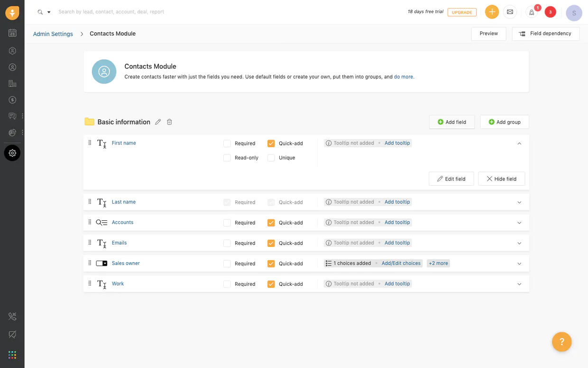
Task: Click the Add field button
Action: [451, 122]
